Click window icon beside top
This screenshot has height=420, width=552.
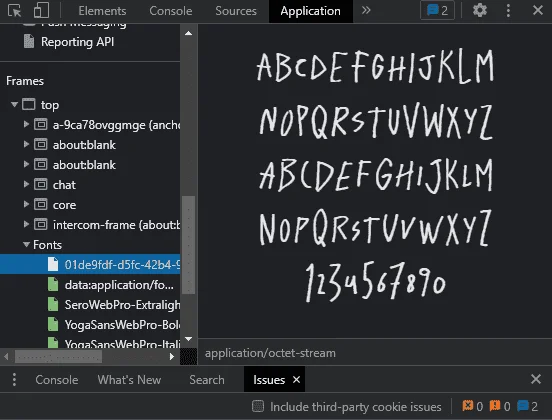(29, 104)
